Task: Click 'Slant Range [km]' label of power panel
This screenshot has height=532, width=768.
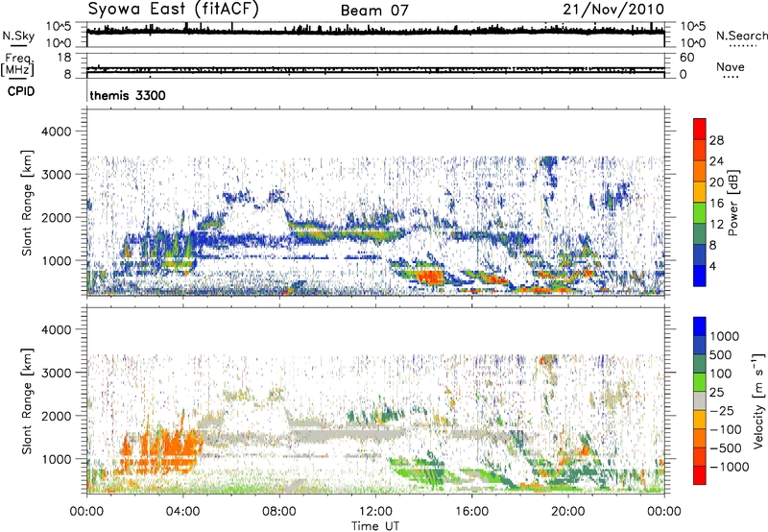Action: 27,203
